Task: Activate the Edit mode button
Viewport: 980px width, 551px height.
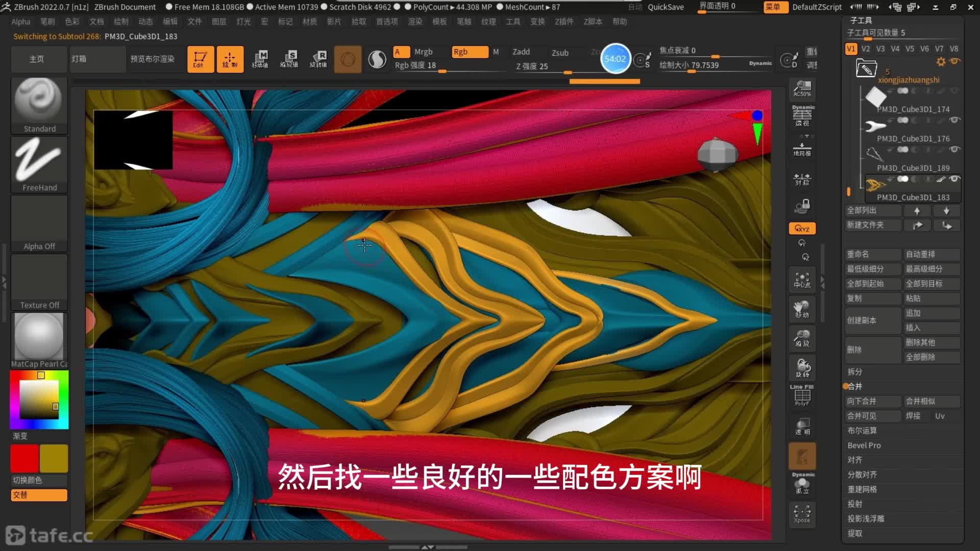Action: (x=200, y=59)
